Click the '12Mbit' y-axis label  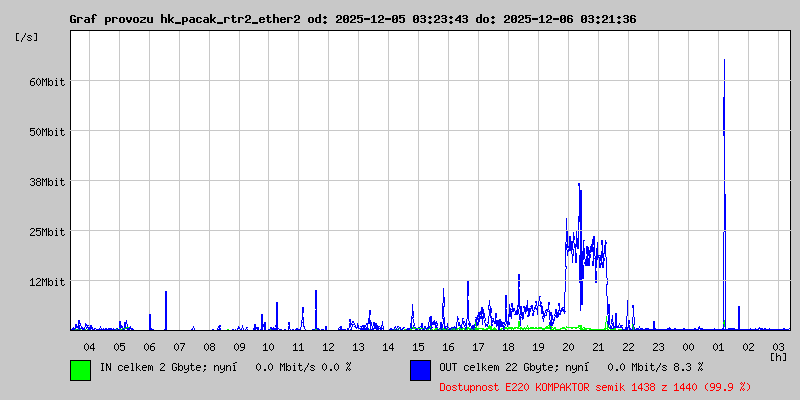coord(47,282)
